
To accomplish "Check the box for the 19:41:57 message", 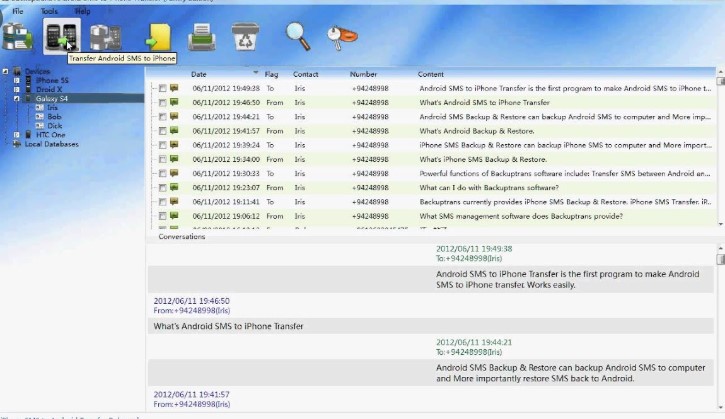I will point(162,131).
